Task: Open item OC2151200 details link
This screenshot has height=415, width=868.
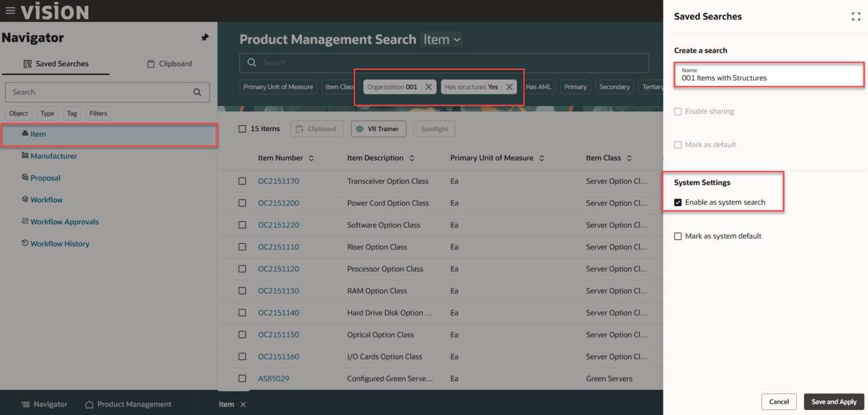Action: [x=279, y=203]
